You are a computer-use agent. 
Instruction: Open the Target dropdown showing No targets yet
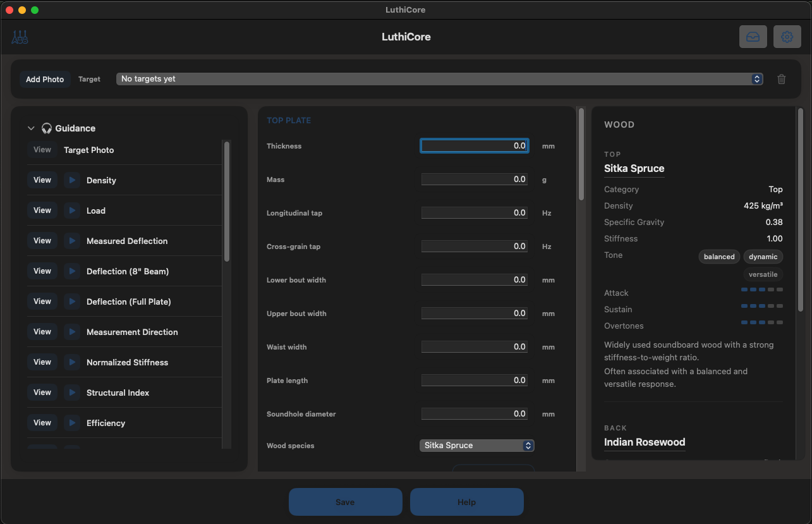[x=440, y=79]
